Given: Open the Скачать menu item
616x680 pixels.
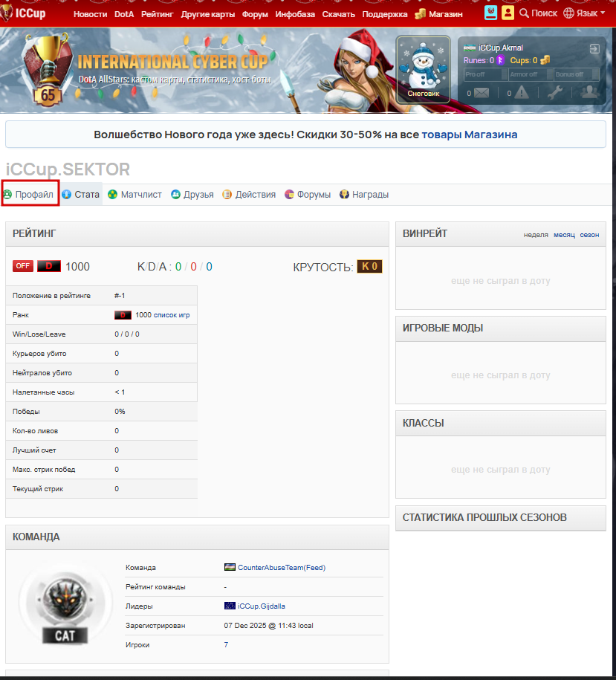Looking at the screenshot, I should [x=338, y=14].
